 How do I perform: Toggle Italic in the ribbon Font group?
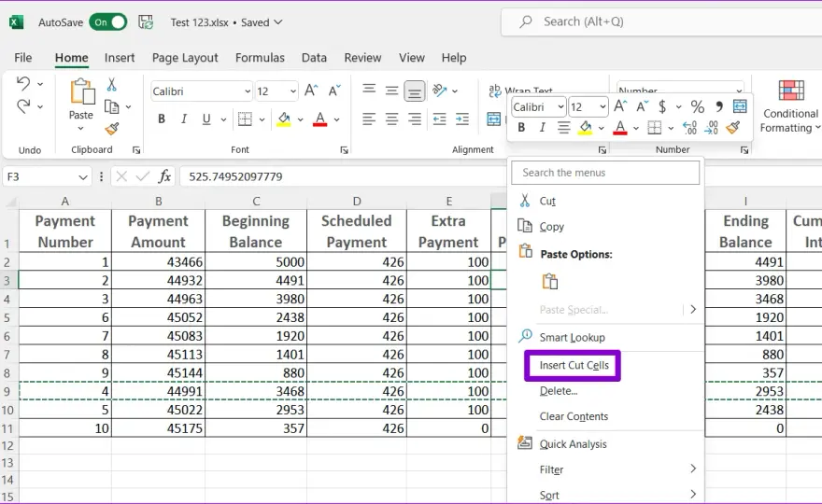tap(184, 119)
